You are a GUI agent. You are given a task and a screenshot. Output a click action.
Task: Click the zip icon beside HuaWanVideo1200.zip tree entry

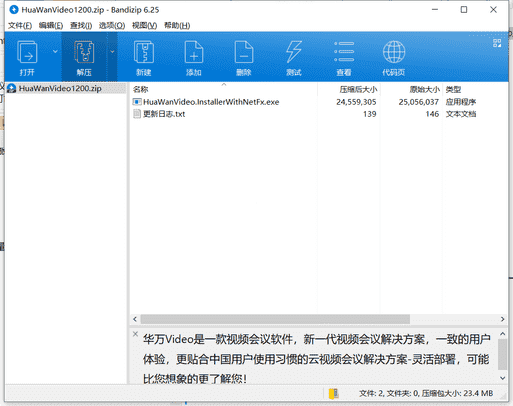(12, 88)
